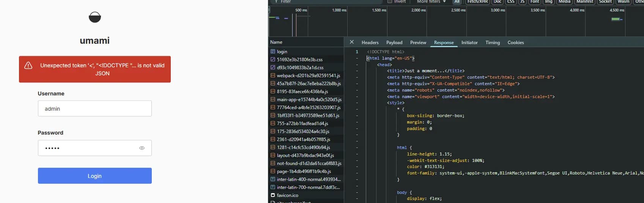Click script icon beside 175-2836d534024a4c30.js
644x203 pixels.
click(272, 131)
